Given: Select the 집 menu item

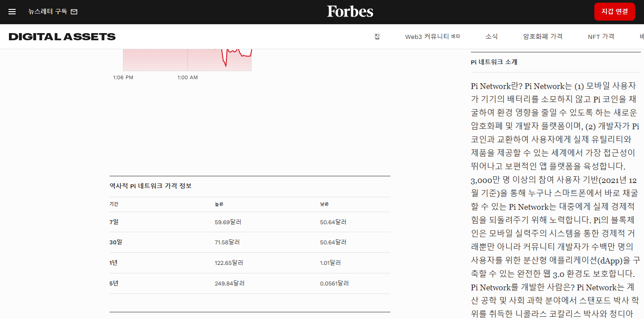Looking at the screenshot, I should click(x=377, y=37).
